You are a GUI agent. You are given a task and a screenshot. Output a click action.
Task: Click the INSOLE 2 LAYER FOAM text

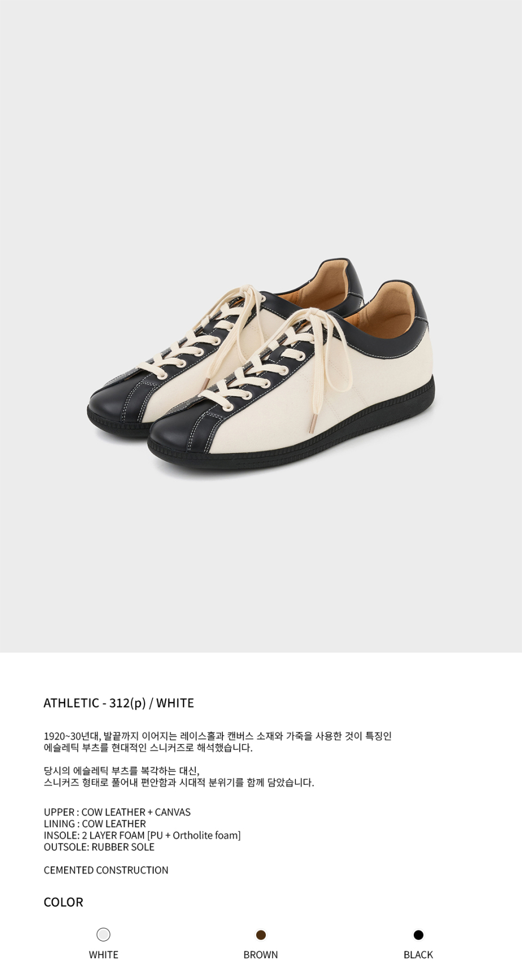point(142,835)
